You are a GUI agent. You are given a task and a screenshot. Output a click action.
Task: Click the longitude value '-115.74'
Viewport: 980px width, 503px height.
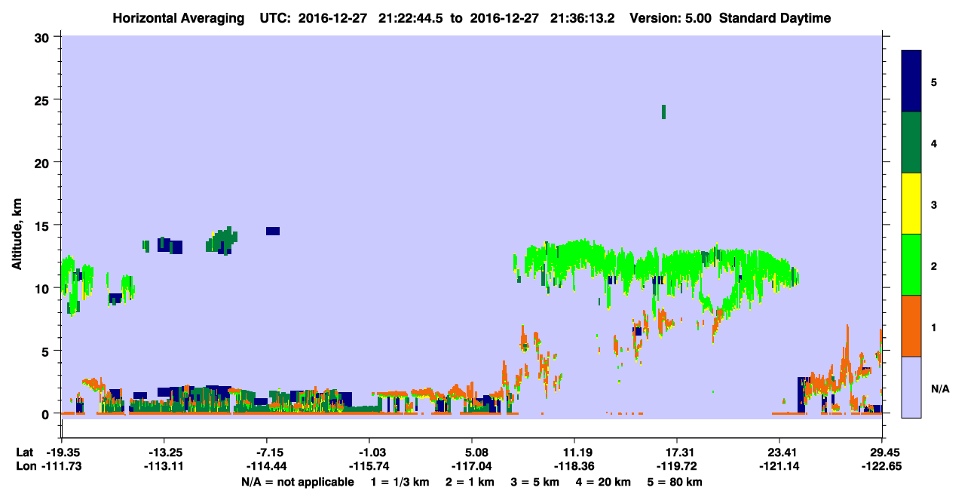pos(369,466)
